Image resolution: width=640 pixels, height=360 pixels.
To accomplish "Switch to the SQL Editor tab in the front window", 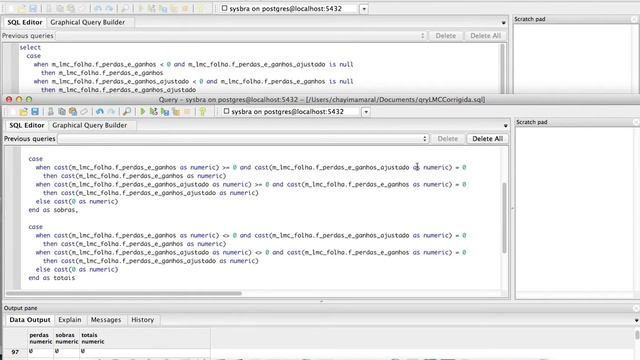I will pyautogui.click(x=27, y=125).
